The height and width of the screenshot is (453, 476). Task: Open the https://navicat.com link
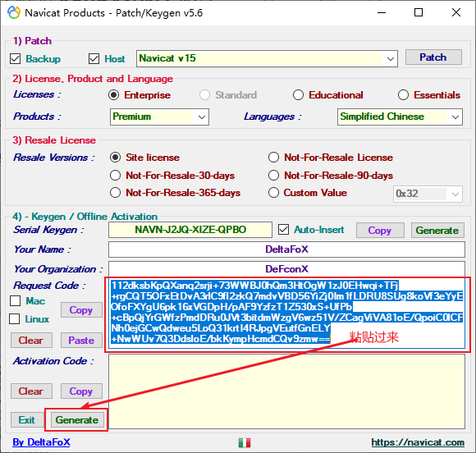tap(418, 442)
